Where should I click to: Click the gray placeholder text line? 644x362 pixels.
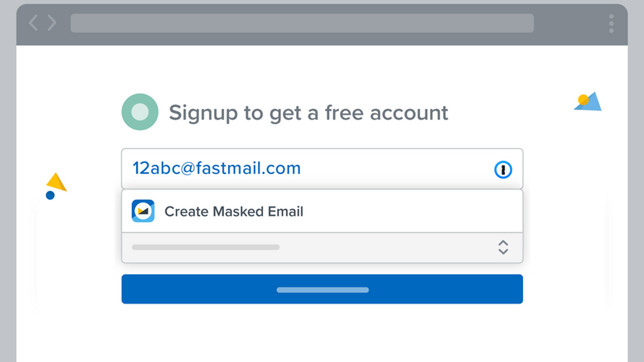click(206, 247)
